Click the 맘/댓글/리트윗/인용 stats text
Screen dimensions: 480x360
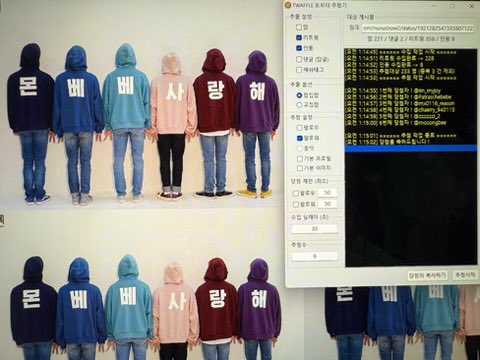click(x=411, y=39)
